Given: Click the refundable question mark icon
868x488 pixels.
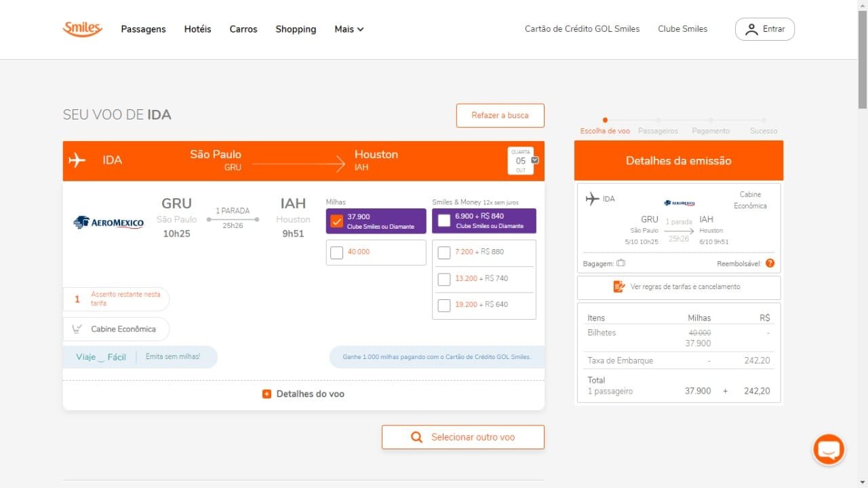Looking at the screenshot, I should (x=770, y=263).
